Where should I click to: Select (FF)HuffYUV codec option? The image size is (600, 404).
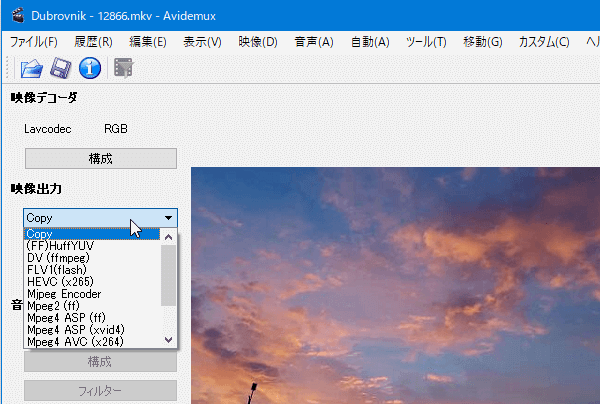[x=92, y=246]
